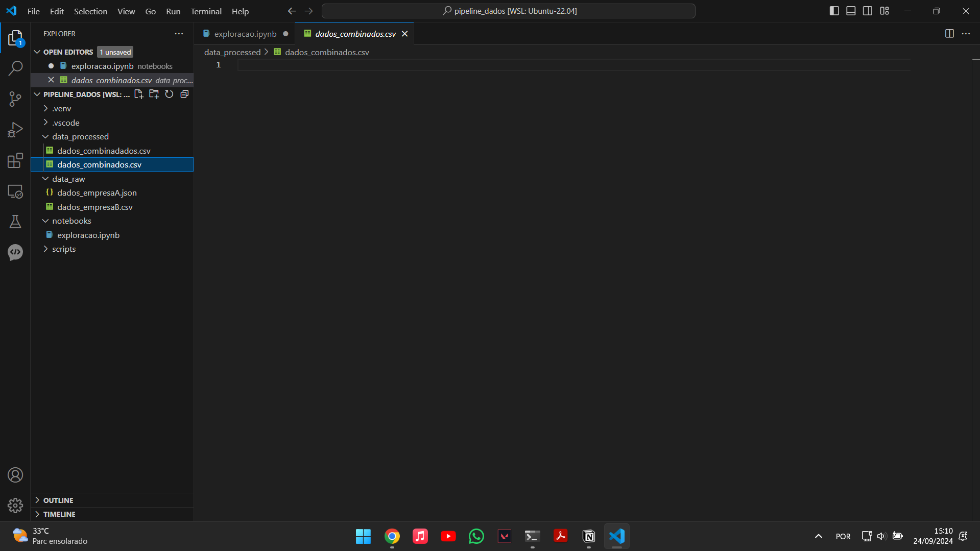This screenshot has width=980, height=551.
Task: Show hidden system tray icons
Action: pos(818,536)
